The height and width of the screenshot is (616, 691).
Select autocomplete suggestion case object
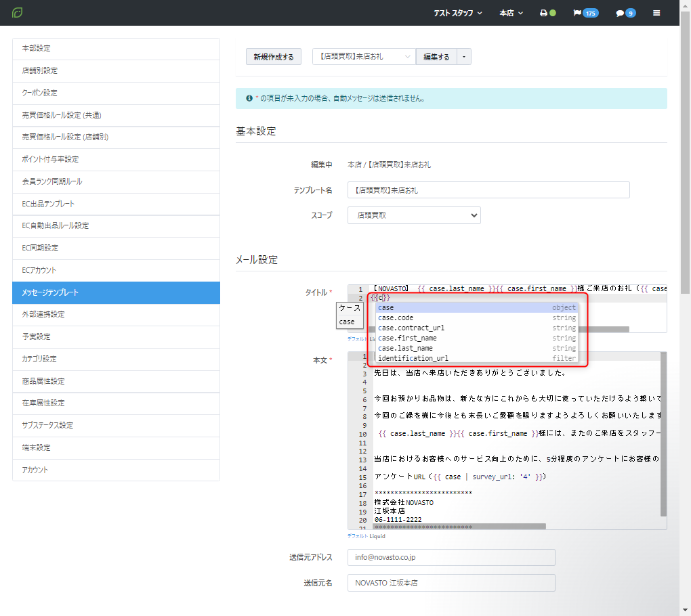476,308
